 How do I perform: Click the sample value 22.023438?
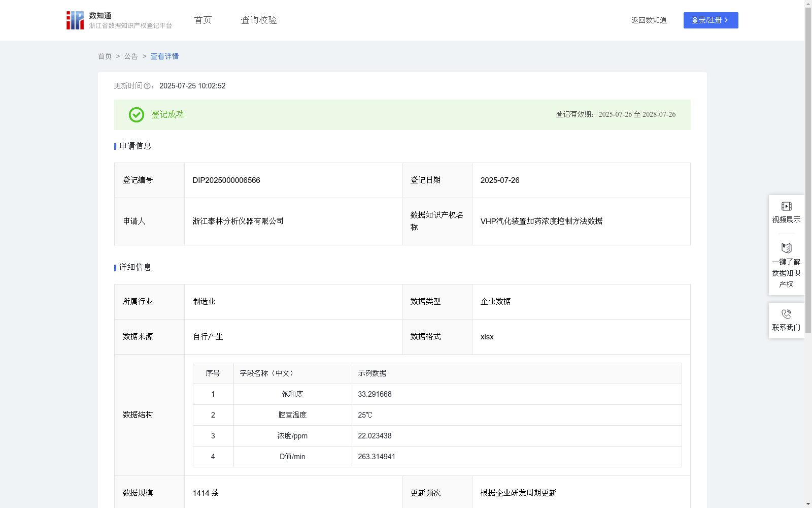pos(375,436)
